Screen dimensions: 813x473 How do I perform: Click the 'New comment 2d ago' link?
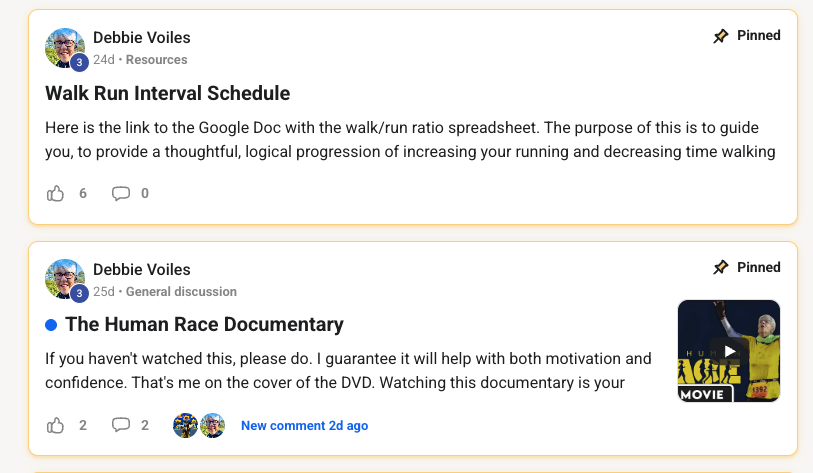click(x=304, y=426)
